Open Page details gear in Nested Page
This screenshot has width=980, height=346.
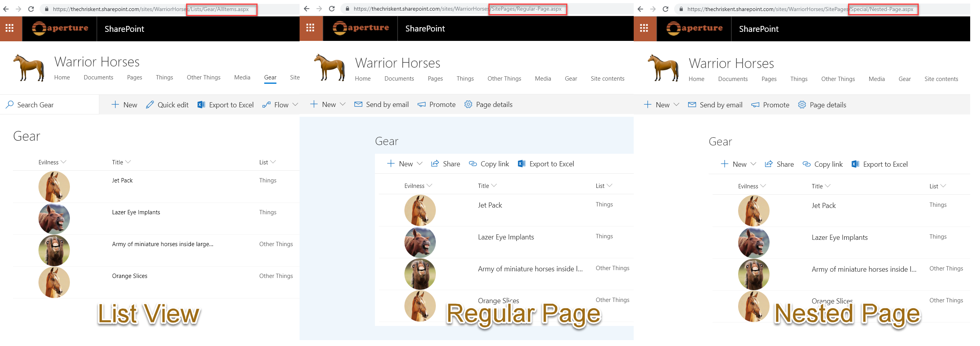tap(822, 105)
